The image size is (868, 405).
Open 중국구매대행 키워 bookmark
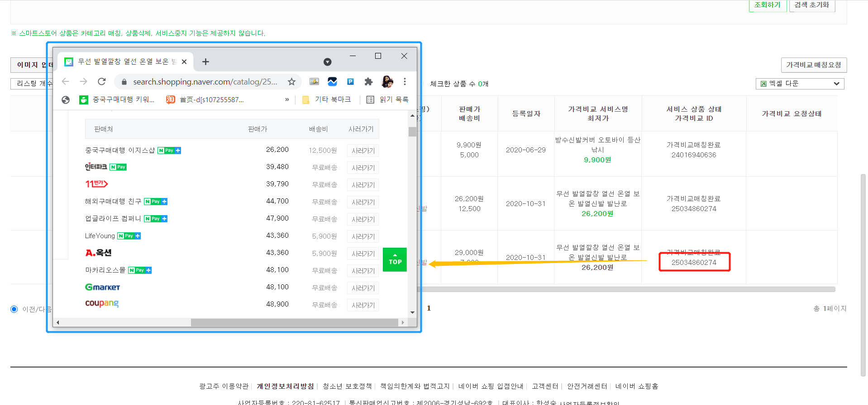117,100
